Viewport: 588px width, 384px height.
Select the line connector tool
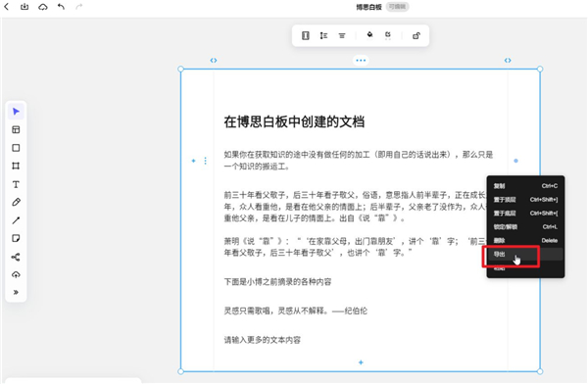click(x=16, y=220)
